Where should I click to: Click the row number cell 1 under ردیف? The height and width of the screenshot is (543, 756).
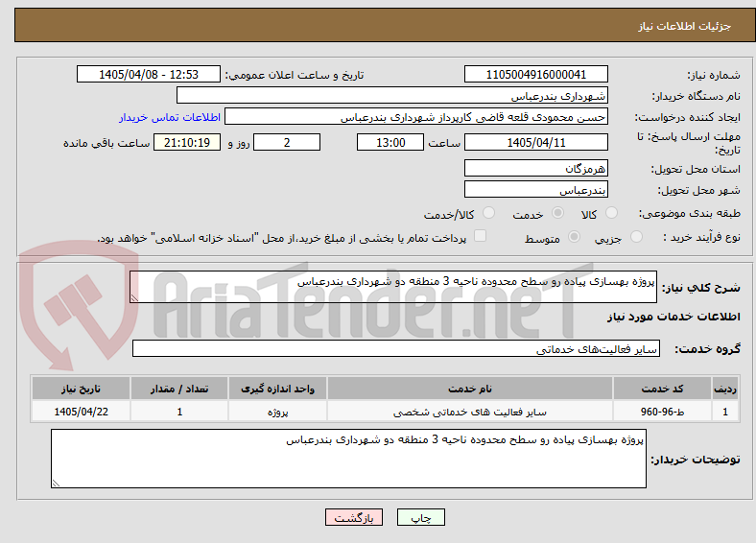(x=725, y=412)
